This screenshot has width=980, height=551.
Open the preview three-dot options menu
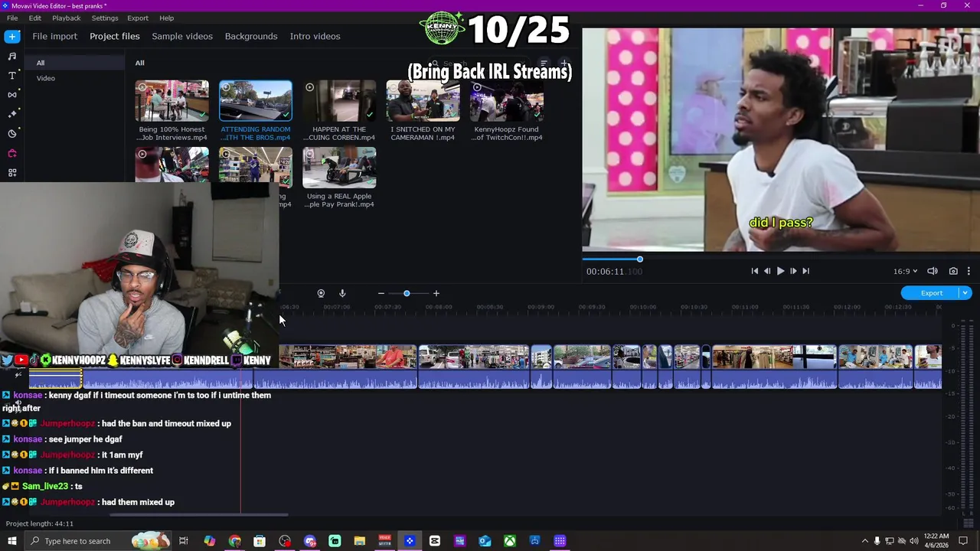pos(969,271)
